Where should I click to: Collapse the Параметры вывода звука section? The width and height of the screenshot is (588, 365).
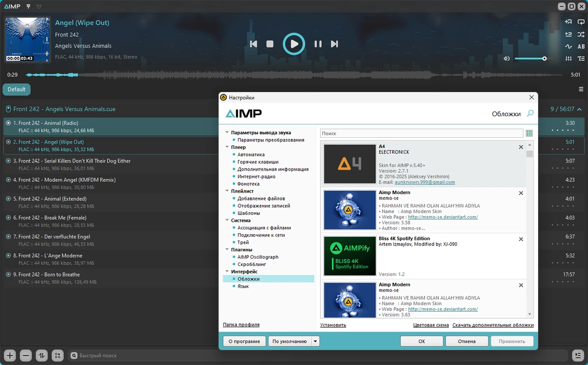point(227,132)
